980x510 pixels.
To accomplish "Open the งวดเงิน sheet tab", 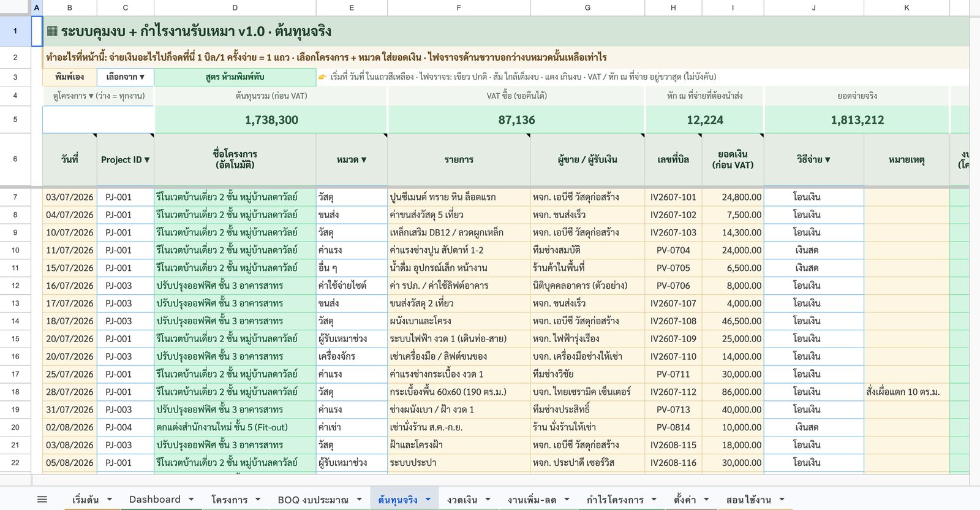I will (462, 500).
